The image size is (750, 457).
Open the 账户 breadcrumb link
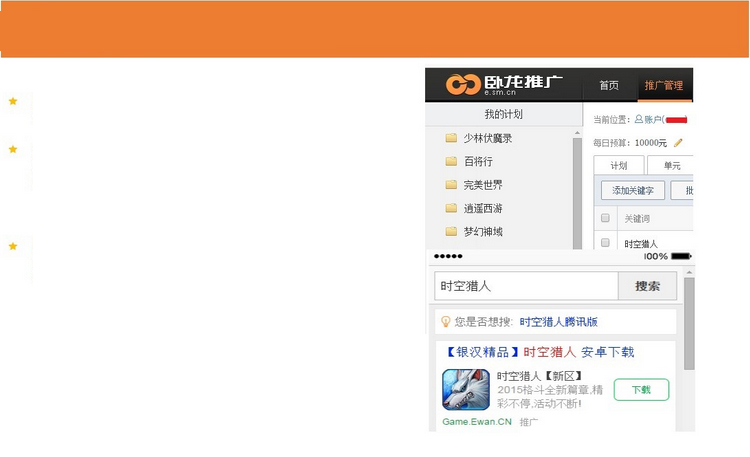653,120
